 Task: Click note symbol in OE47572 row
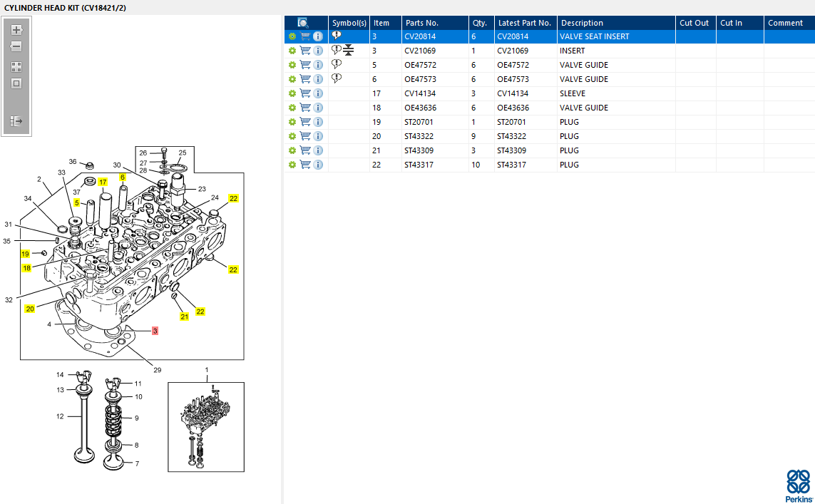point(337,64)
